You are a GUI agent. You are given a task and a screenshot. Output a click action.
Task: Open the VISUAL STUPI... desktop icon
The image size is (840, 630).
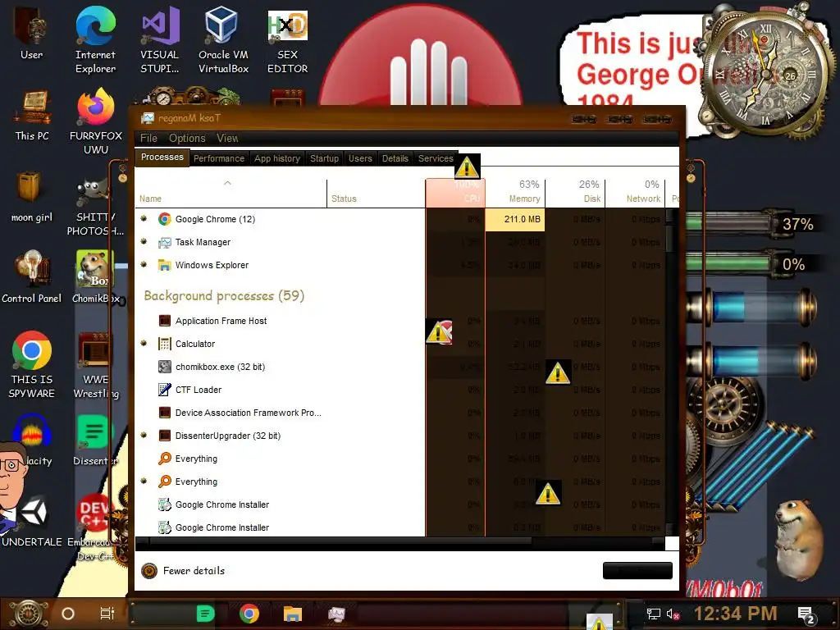tap(159, 40)
